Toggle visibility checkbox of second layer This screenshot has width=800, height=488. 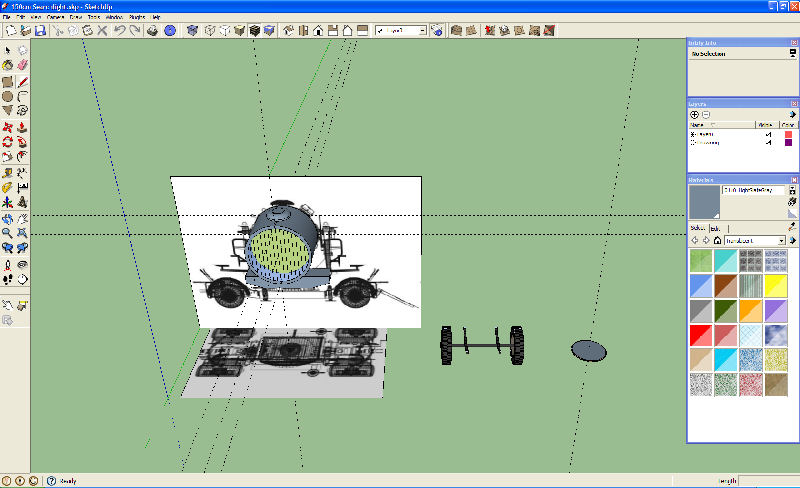coord(768,143)
